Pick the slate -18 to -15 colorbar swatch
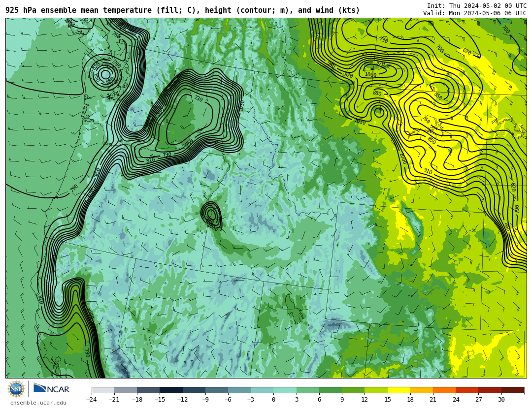The image size is (532, 409). coord(149,390)
